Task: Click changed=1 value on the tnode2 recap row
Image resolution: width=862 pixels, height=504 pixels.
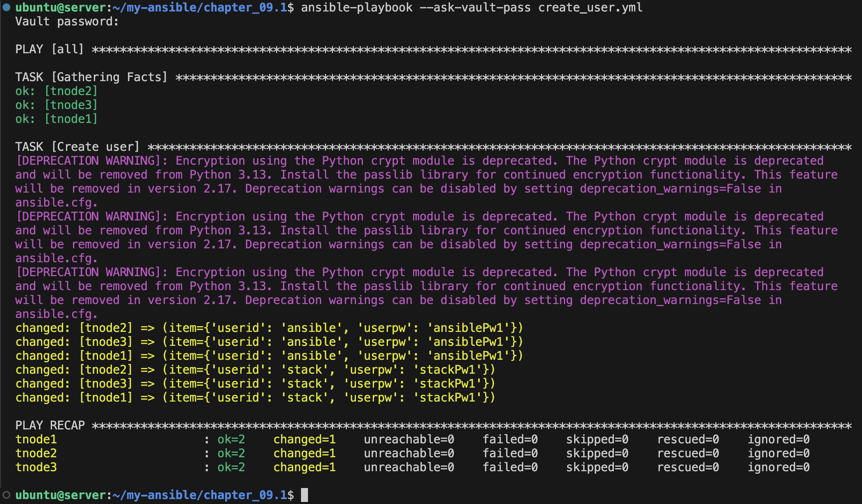Action: pos(304,453)
